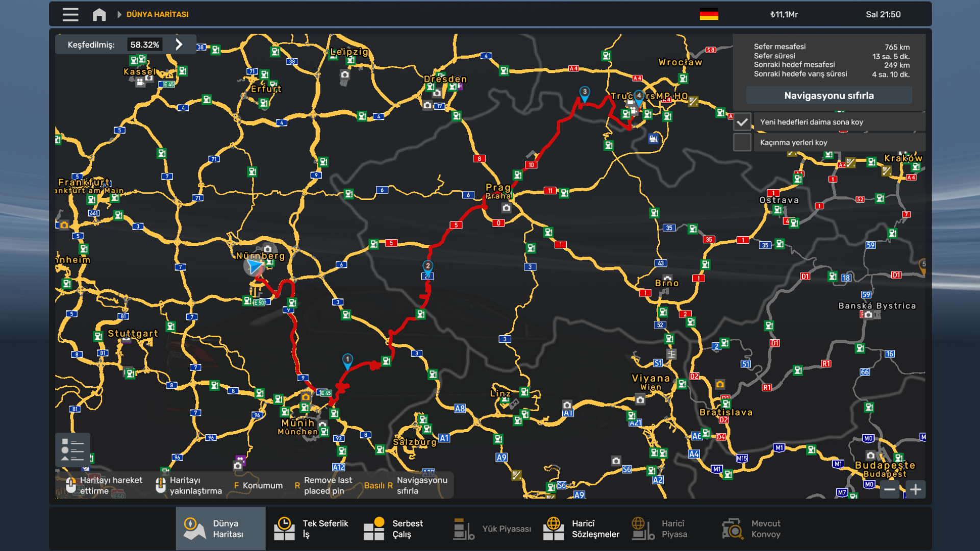
Task: Click the German flag language icon
Action: click(x=709, y=14)
